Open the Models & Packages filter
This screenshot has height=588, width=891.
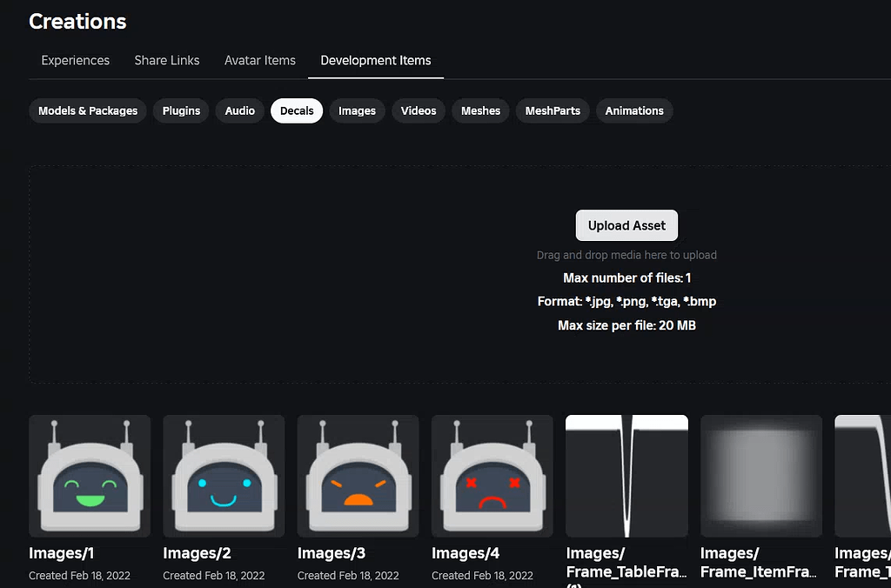click(x=87, y=110)
